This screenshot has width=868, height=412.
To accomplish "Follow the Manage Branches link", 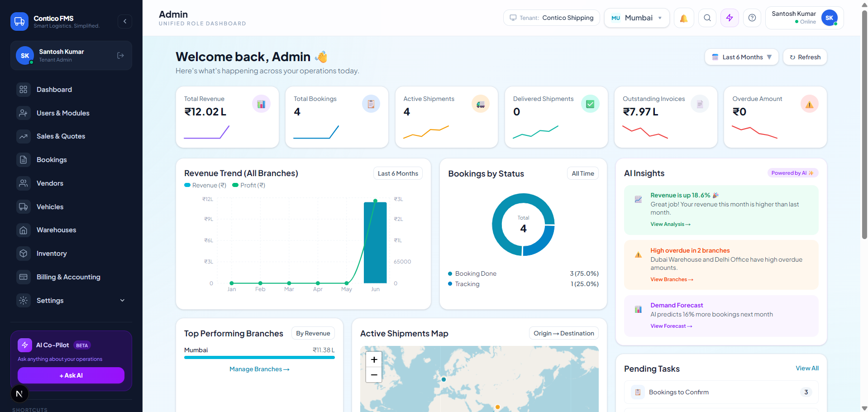I will coord(259,369).
